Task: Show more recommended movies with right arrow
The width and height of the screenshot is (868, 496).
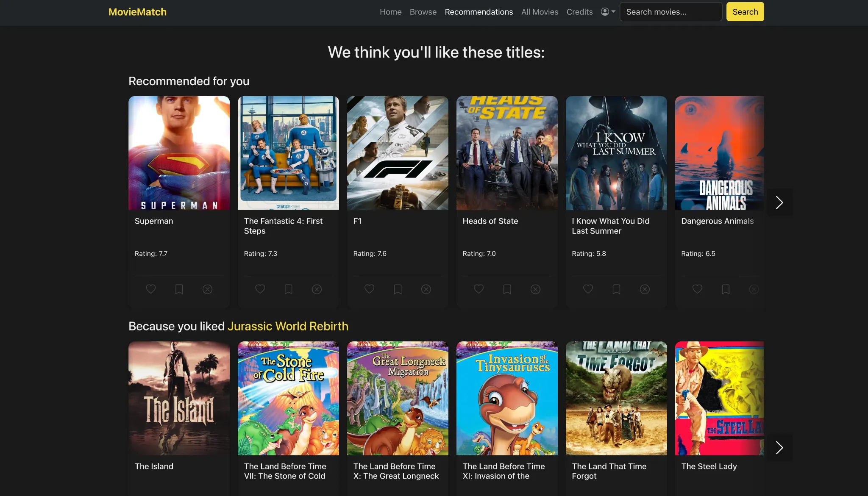Action: [779, 202]
